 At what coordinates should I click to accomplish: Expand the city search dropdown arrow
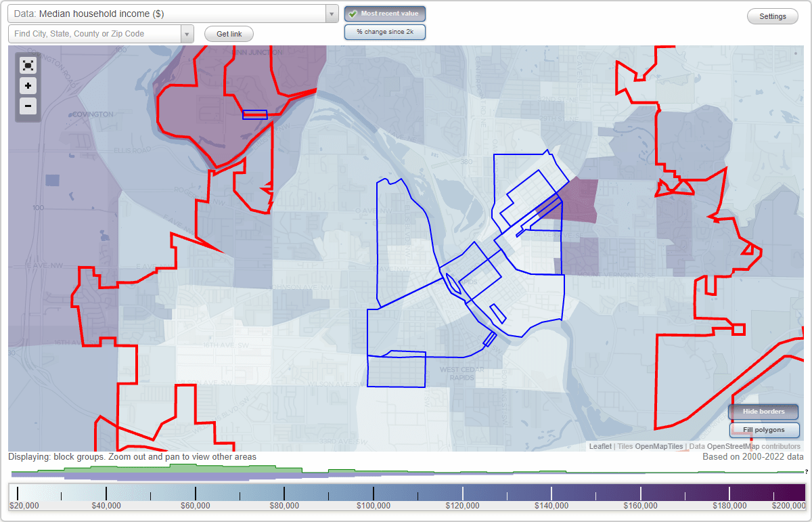tap(187, 33)
